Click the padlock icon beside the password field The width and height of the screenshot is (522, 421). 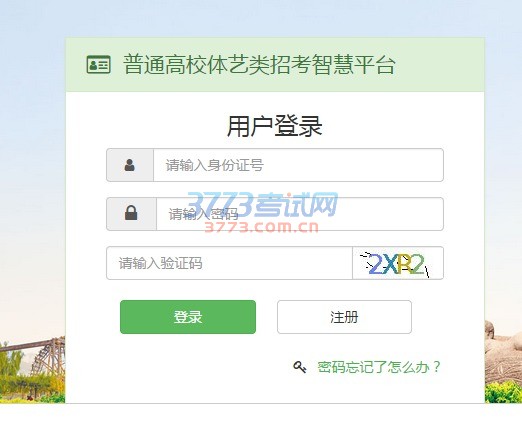131,213
